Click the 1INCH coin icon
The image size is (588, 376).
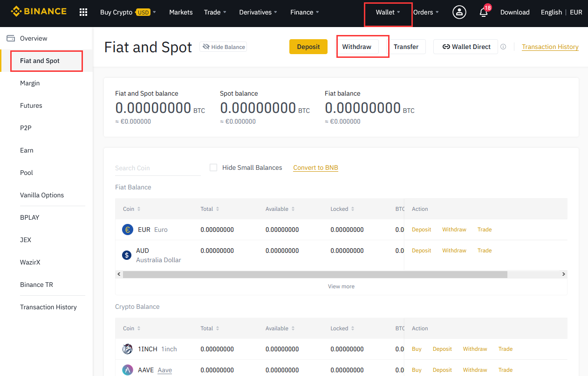click(127, 349)
